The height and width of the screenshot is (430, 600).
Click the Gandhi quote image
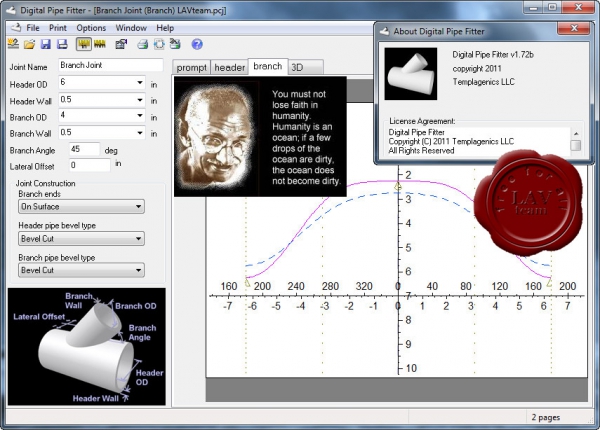pos(260,137)
